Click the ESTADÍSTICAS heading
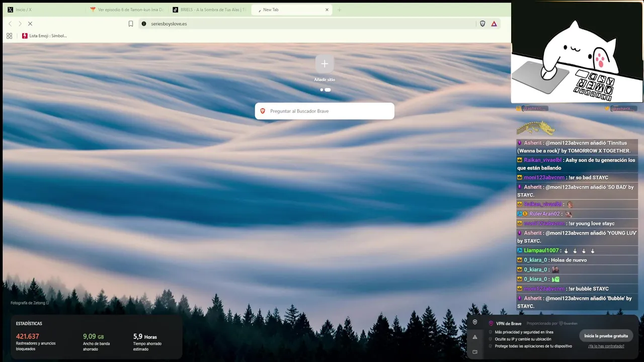The width and height of the screenshot is (644, 362). click(x=29, y=323)
